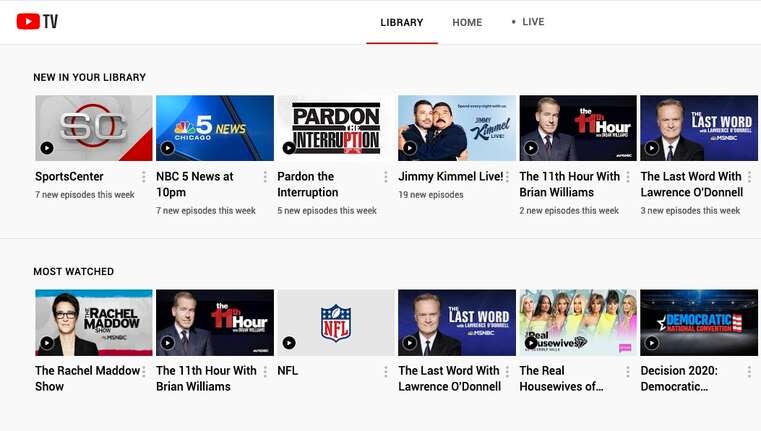Open more options for NBC 5 News at 10pm
761x431 pixels.
265,177
